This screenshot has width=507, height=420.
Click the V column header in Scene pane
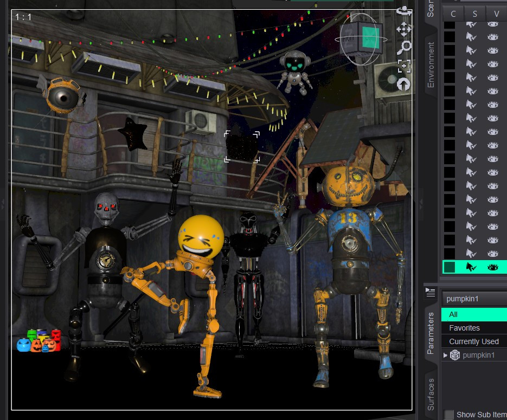(x=496, y=14)
